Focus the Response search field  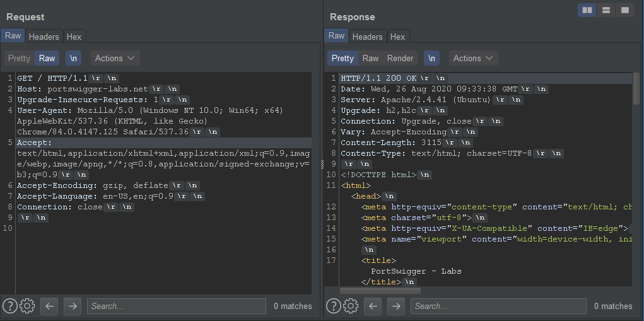coord(498,306)
